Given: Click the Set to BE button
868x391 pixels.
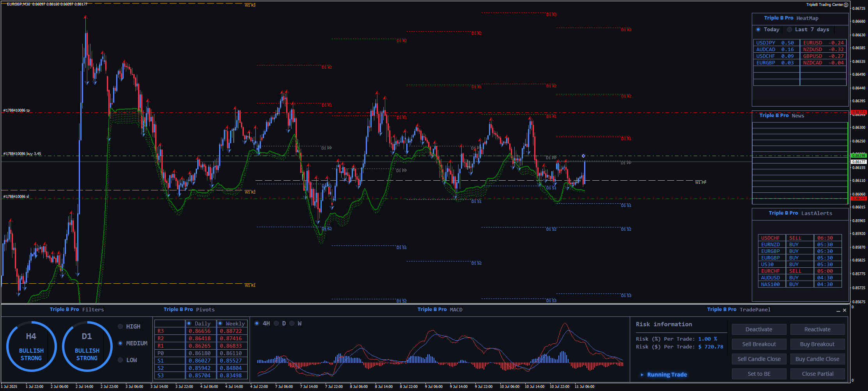Looking at the screenshot, I should coord(759,374).
